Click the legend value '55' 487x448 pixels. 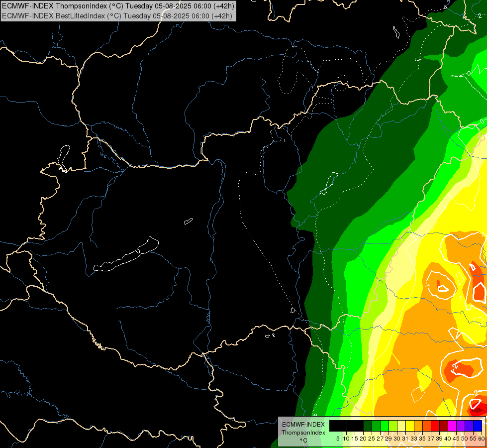473,439
